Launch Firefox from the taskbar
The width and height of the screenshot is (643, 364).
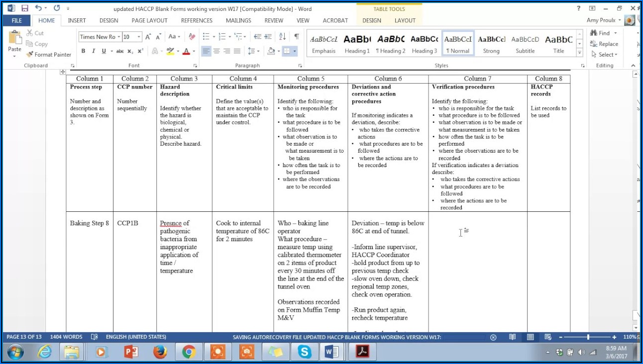coord(160,352)
